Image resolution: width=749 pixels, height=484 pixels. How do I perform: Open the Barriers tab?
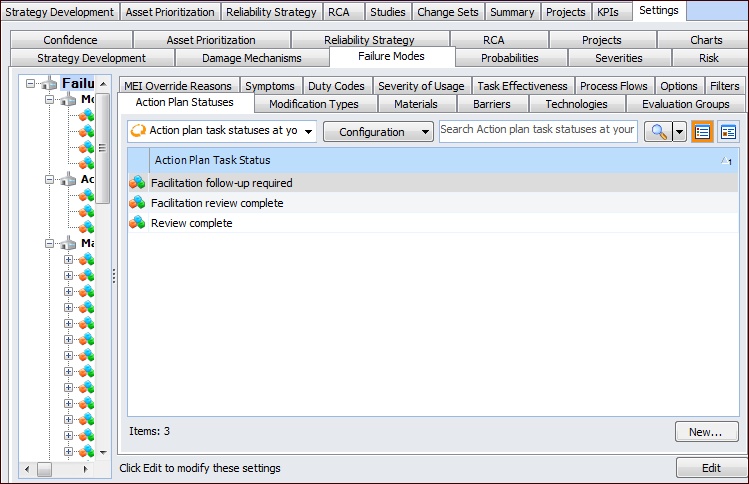pos(492,104)
